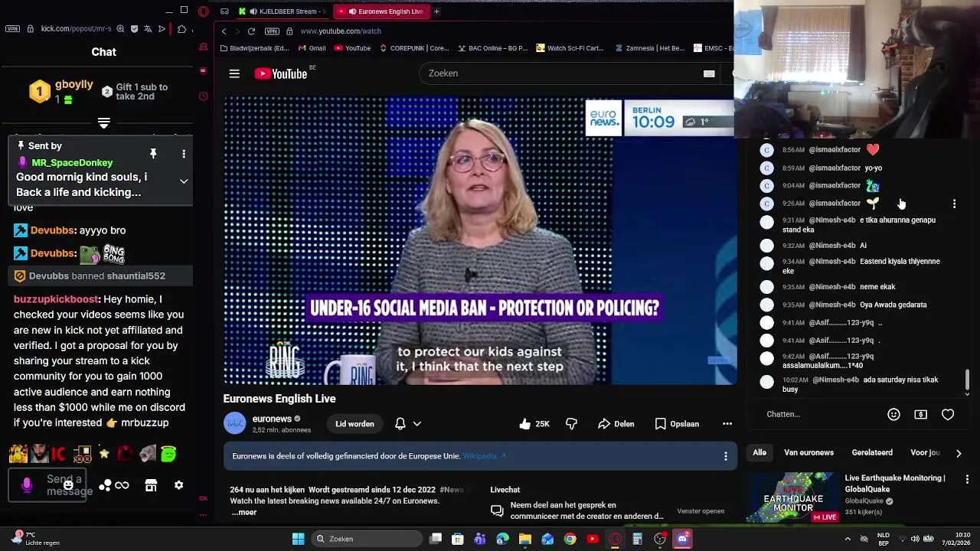Image resolution: width=980 pixels, height=551 pixels.
Task: Click the purple microphone in Kick chat
Action: [27, 485]
